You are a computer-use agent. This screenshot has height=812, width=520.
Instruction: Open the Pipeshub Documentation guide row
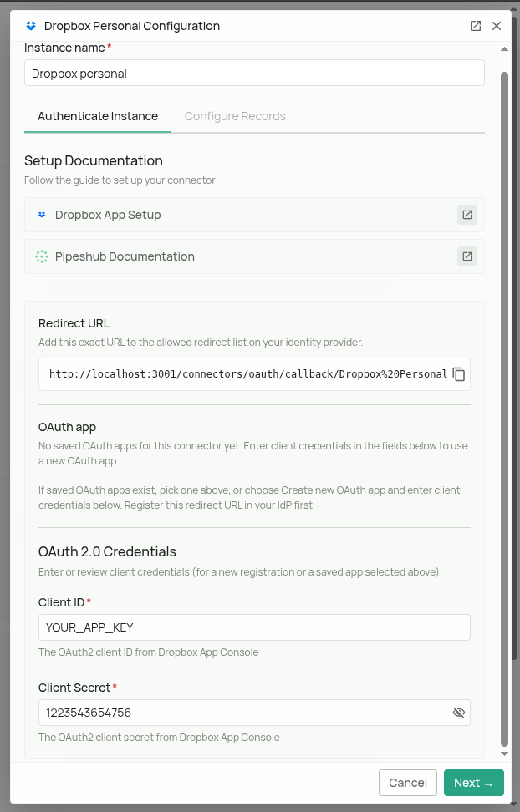click(x=254, y=256)
